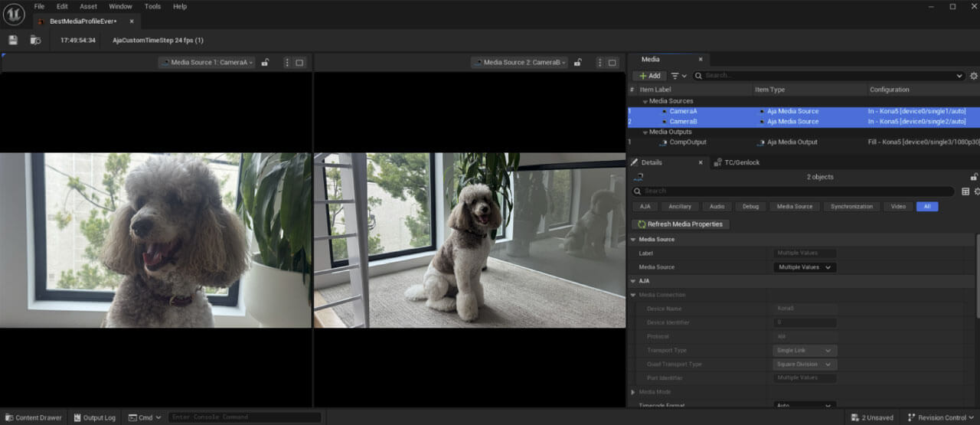
Task: Close the Media panel tab
Action: point(700,59)
